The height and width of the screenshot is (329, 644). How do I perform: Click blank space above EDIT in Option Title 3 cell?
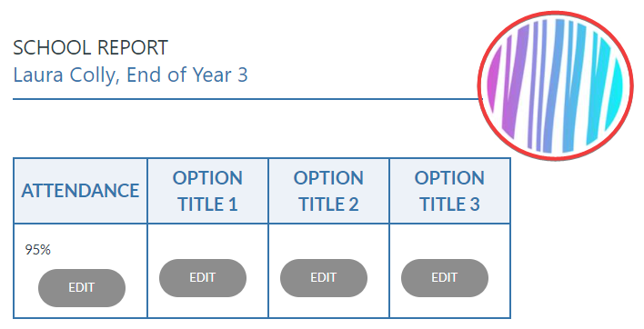pyautogui.click(x=449, y=241)
